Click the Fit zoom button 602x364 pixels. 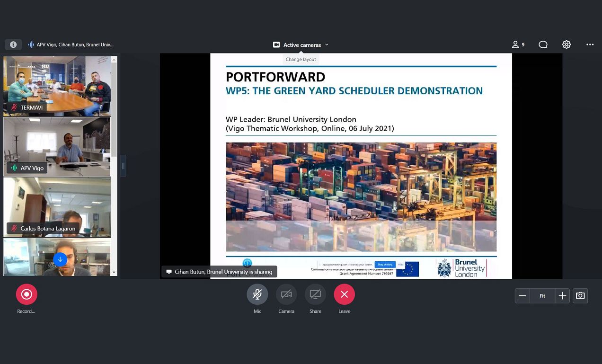tap(542, 296)
